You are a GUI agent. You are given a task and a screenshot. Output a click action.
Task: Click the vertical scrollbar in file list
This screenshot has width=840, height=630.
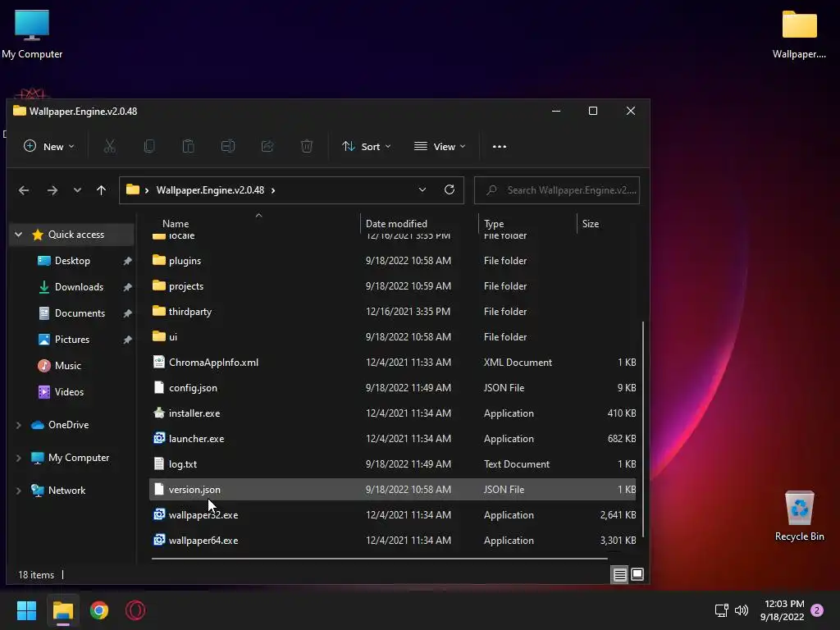pos(643,428)
